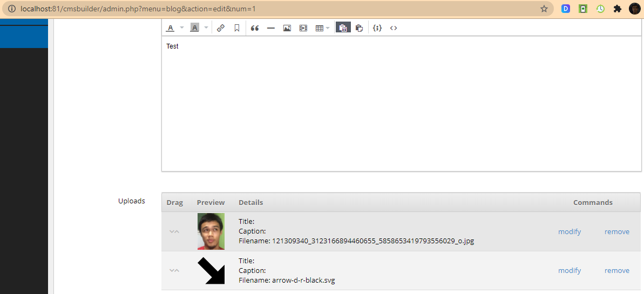The width and height of the screenshot is (644, 294).
Task: Apply blockquote formatting
Action: [x=255, y=28]
